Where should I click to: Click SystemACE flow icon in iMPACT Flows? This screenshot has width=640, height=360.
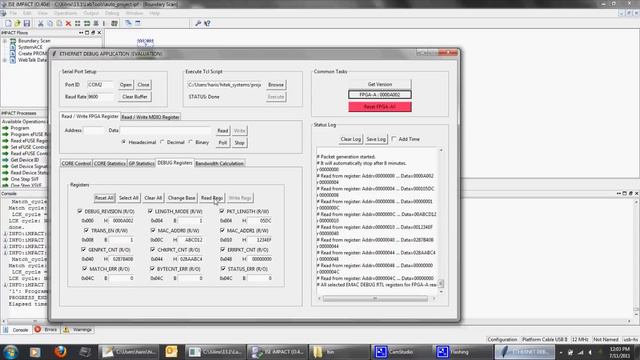coord(13,47)
